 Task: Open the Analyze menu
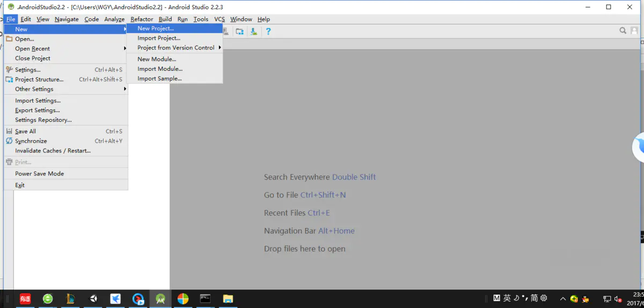point(114,19)
